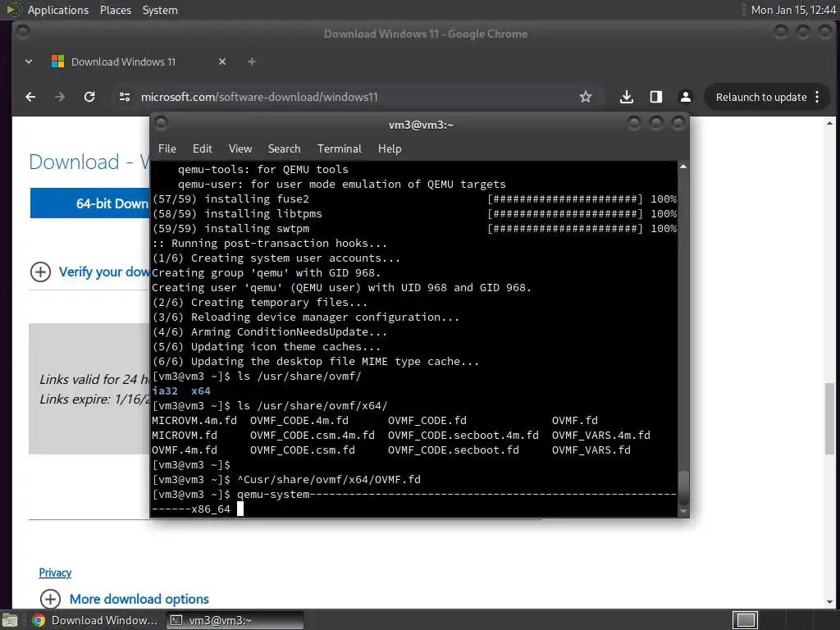The width and height of the screenshot is (840, 630).
Task: Open System menu in top panel
Action: point(160,10)
